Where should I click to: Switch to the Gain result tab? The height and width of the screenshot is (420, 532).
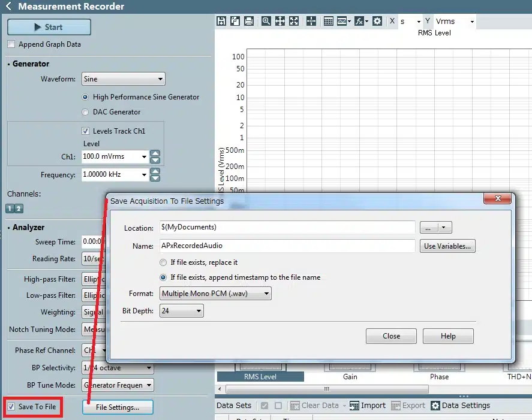tap(350, 377)
